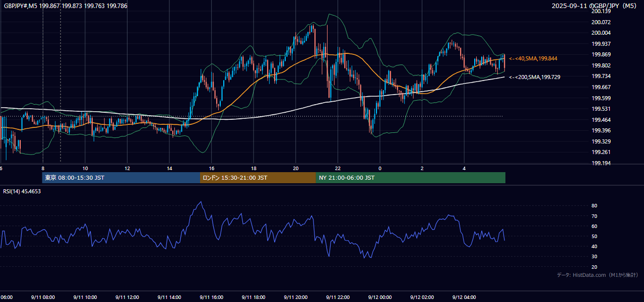This screenshot has width=644, height=302.
Task: Click price axis value 199.869
Action: point(601,54)
